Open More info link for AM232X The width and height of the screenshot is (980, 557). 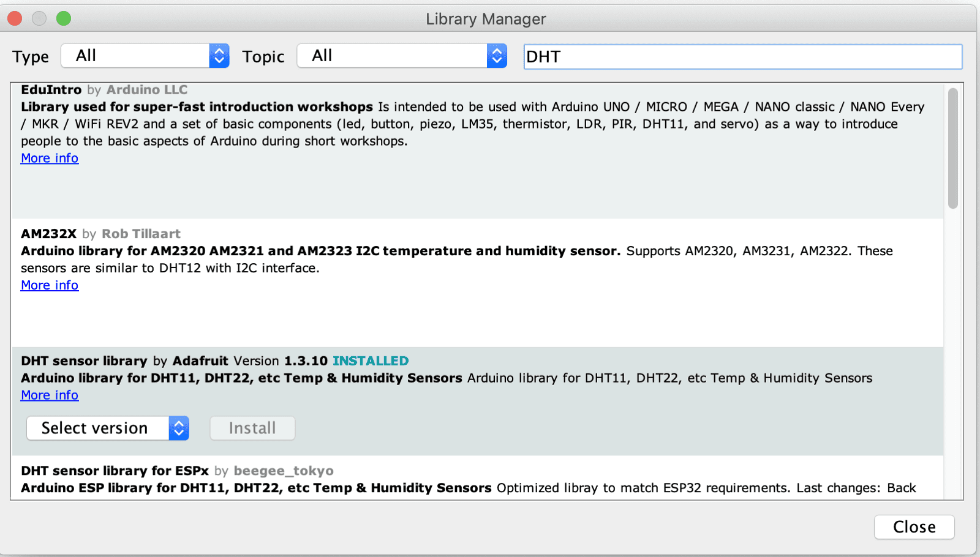50,285
